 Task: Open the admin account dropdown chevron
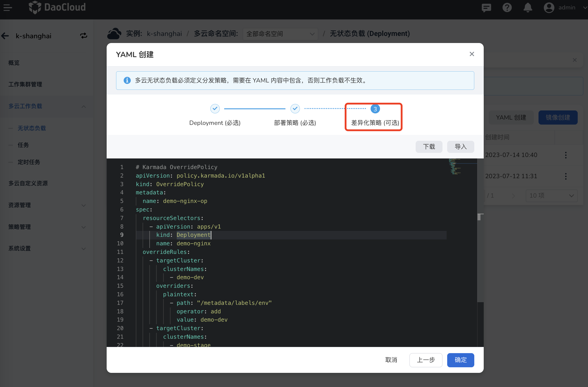(584, 8)
